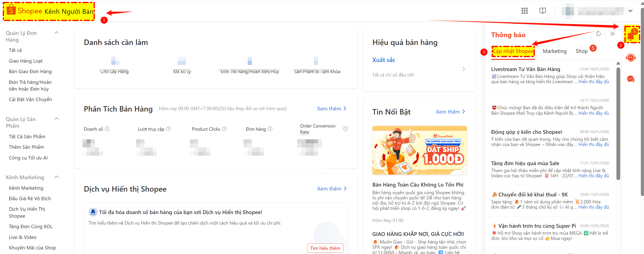Open Hiển thị đầy đủ for Livestream Tư Vấn
644x254 pixels.
[594, 82]
